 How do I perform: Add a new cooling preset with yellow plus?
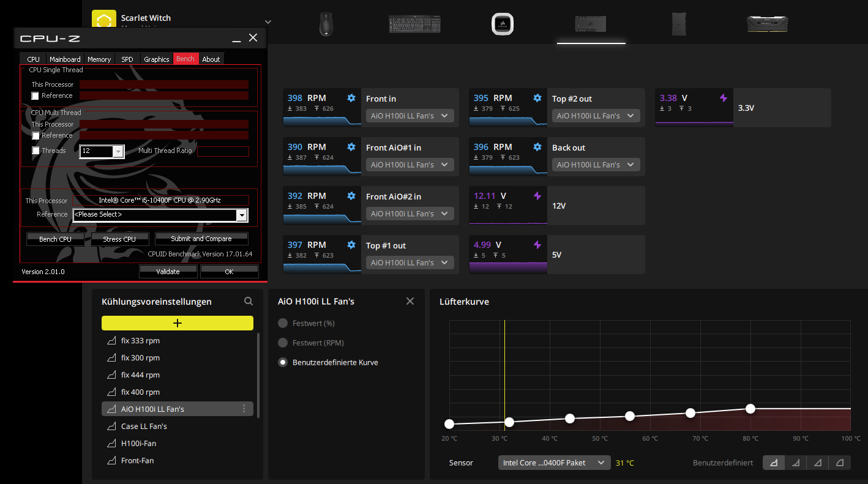(178, 323)
